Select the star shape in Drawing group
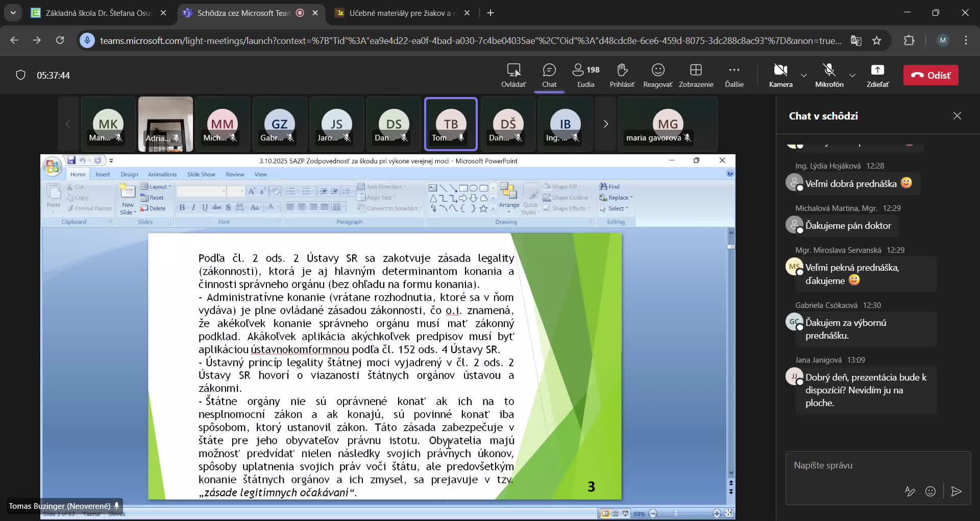The height and width of the screenshot is (521, 980). 484,208
